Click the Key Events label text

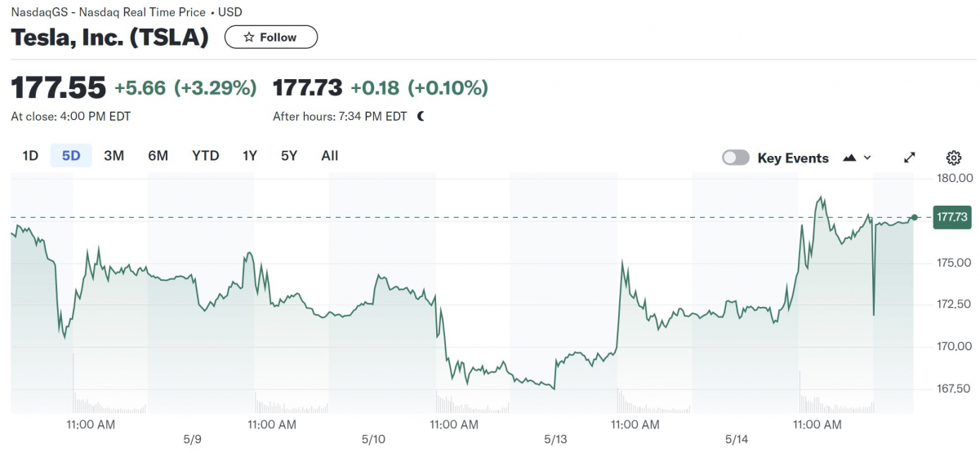click(x=793, y=158)
